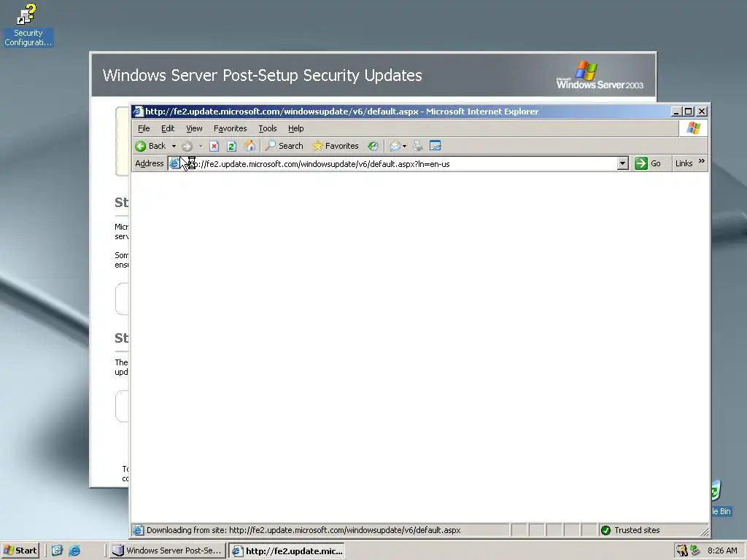747x560 pixels.
Task: Open the View menu
Action: pos(194,128)
